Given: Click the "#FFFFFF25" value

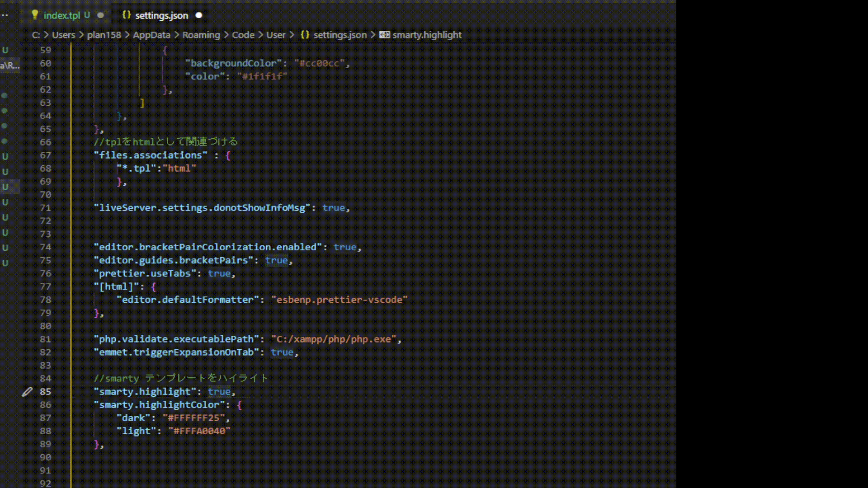Looking at the screenshot, I should tap(193, 418).
